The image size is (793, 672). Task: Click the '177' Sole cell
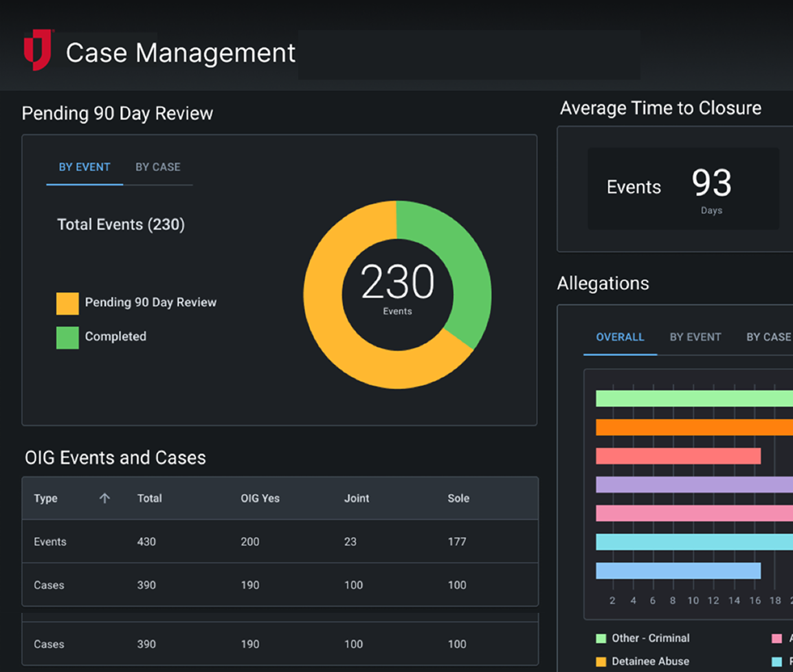457,541
